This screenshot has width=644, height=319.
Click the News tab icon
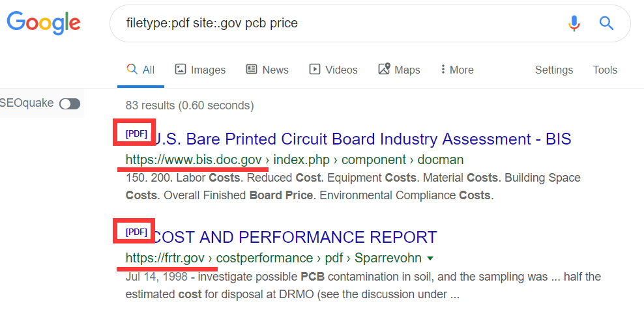[252, 70]
